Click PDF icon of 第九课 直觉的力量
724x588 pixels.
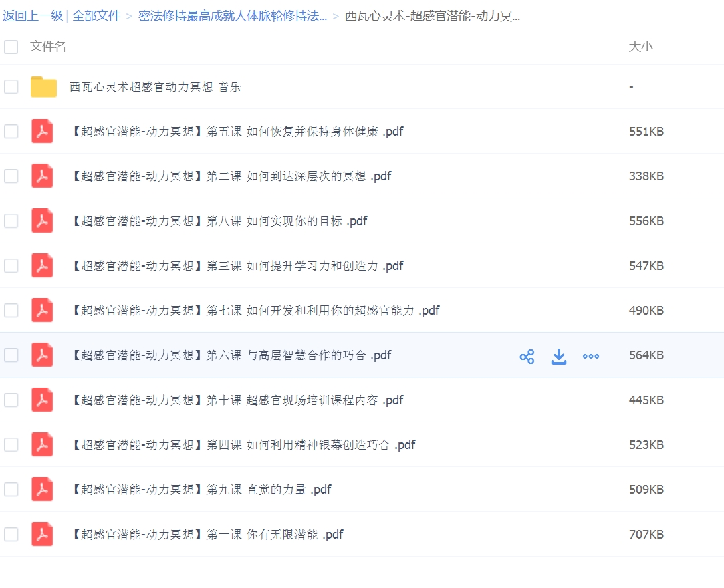tap(43, 490)
